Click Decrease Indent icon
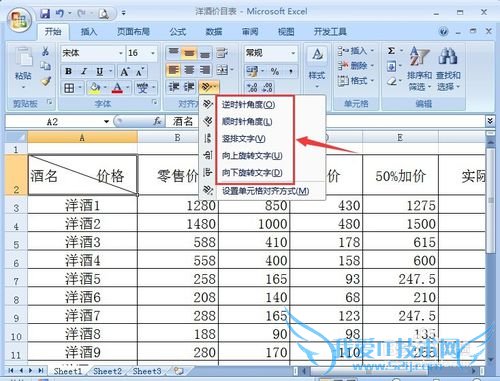The width and height of the screenshot is (500, 381). [174, 87]
